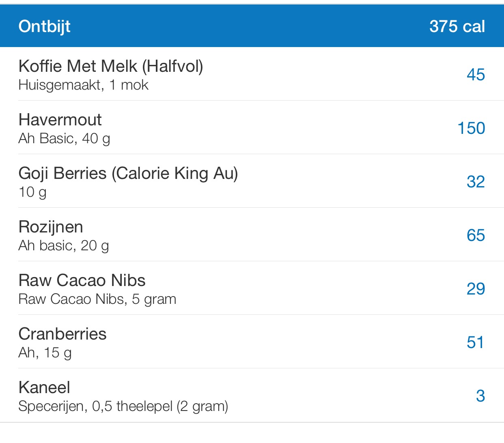This screenshot has height=443, width=504.
Task: Select the Cranberries food entry
Action: pos(62,334)
